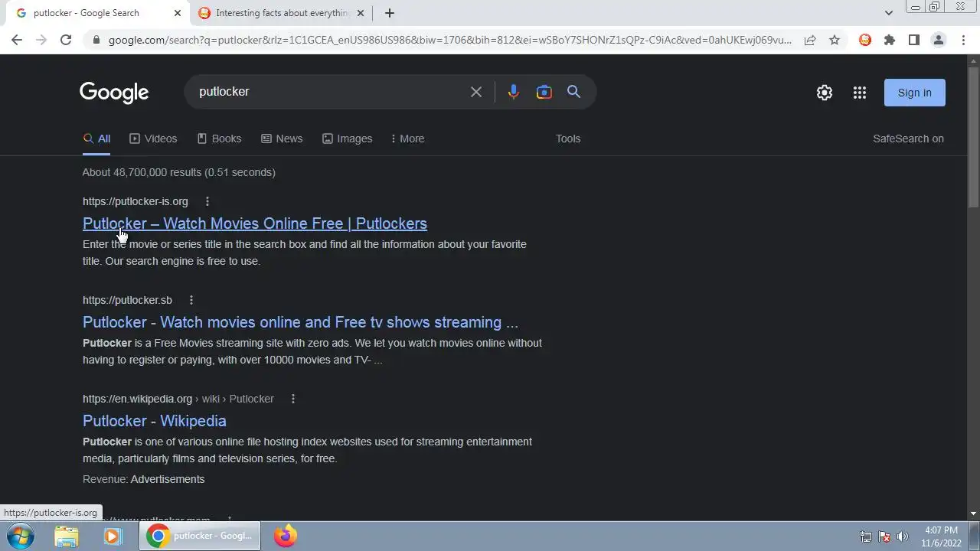Viewport: 980px width, 551px height.
Task: Reload the current page
Action: point(66,40)
